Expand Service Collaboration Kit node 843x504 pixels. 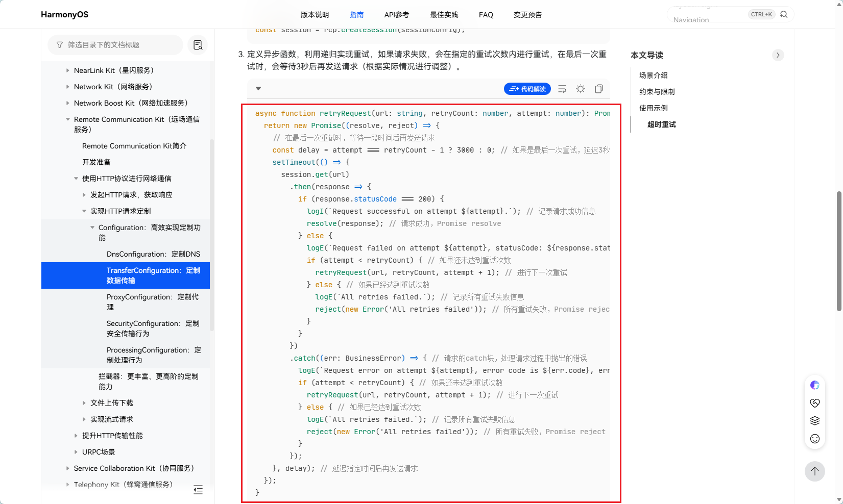pos(67,468)
